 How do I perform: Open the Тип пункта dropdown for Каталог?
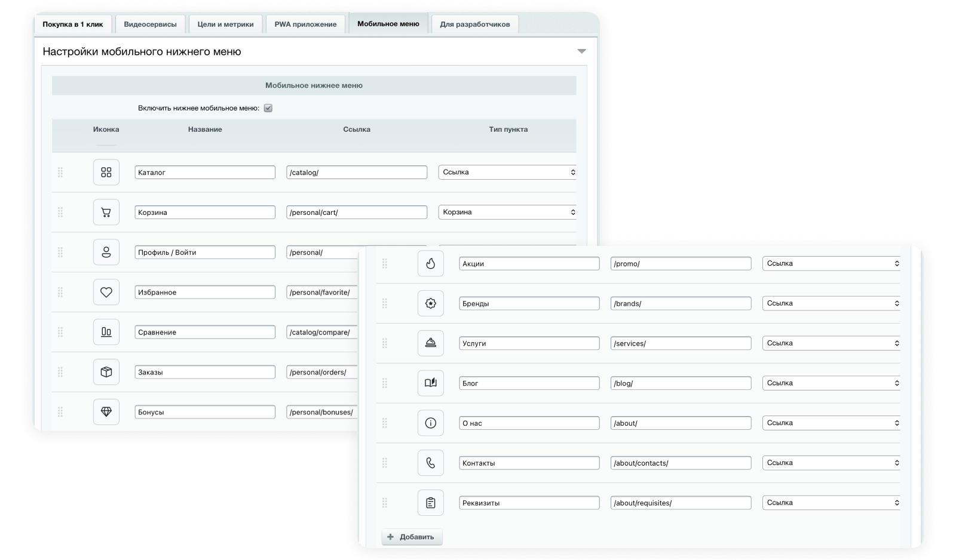507,172
